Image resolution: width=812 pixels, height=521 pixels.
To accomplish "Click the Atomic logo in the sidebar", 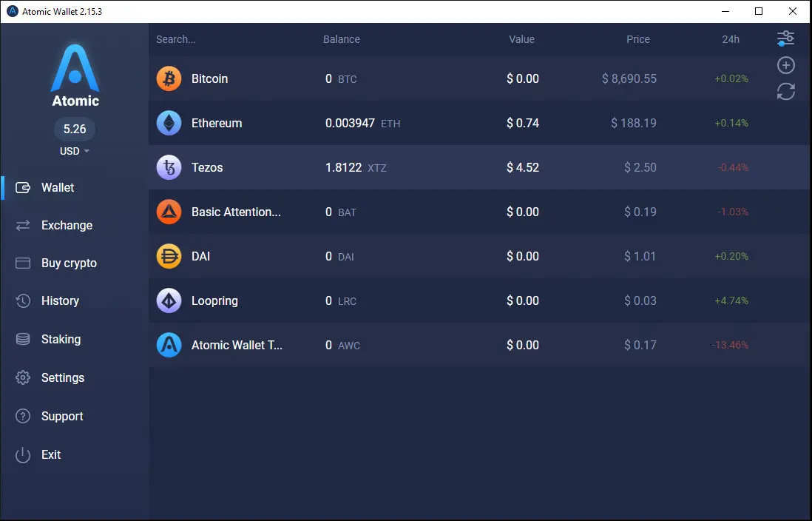I will pos(75,75).
